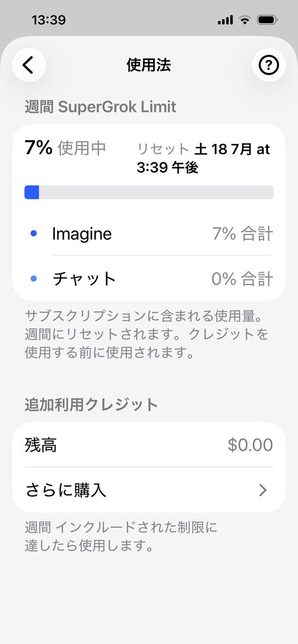Open the さらに購入 row
Image resolution: width=298 pixels, height=644 pixels.
[148, 490]
